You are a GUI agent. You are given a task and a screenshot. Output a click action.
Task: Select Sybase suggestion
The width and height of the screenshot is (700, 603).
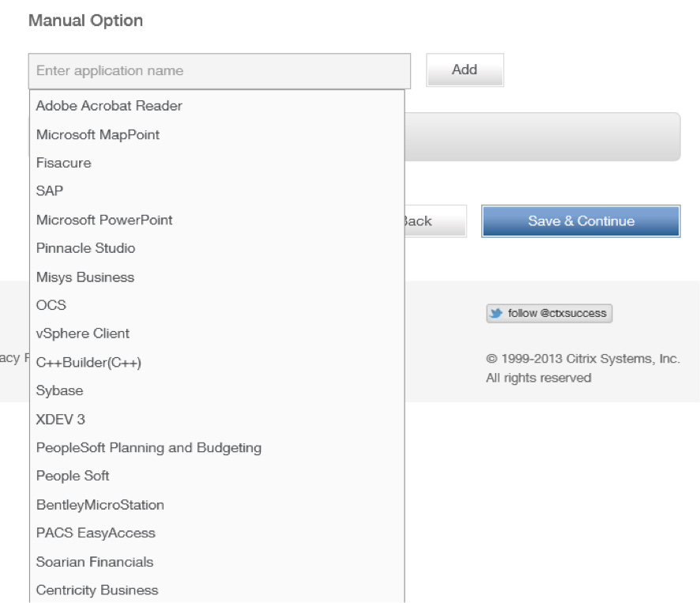click(217, 391)
